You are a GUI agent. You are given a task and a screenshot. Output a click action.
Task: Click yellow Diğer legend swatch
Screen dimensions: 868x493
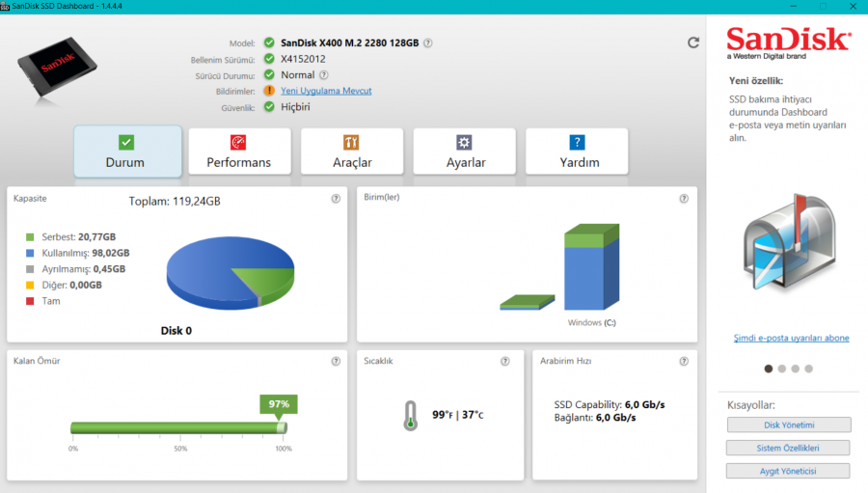point(30,286)
